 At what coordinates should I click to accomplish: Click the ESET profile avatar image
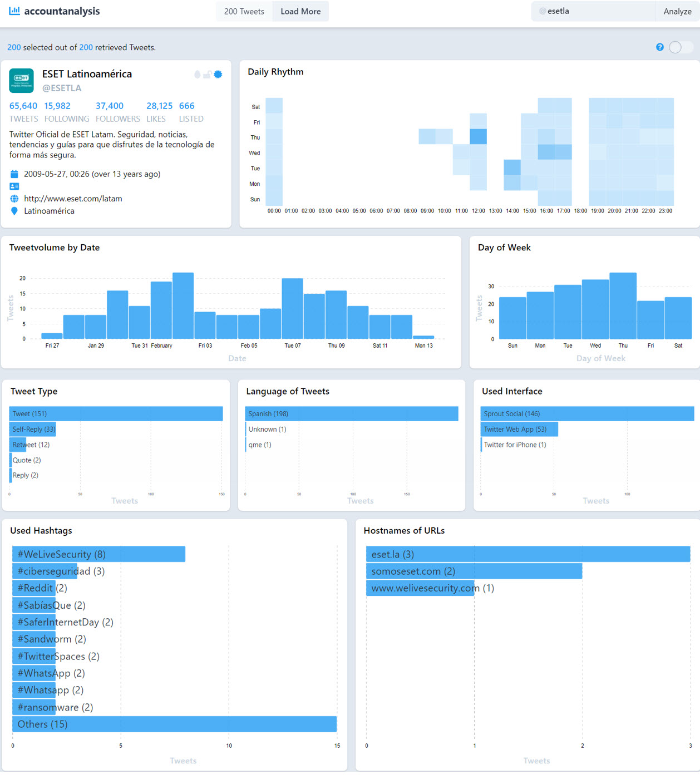pyautogui.click(x=22, y=81)
